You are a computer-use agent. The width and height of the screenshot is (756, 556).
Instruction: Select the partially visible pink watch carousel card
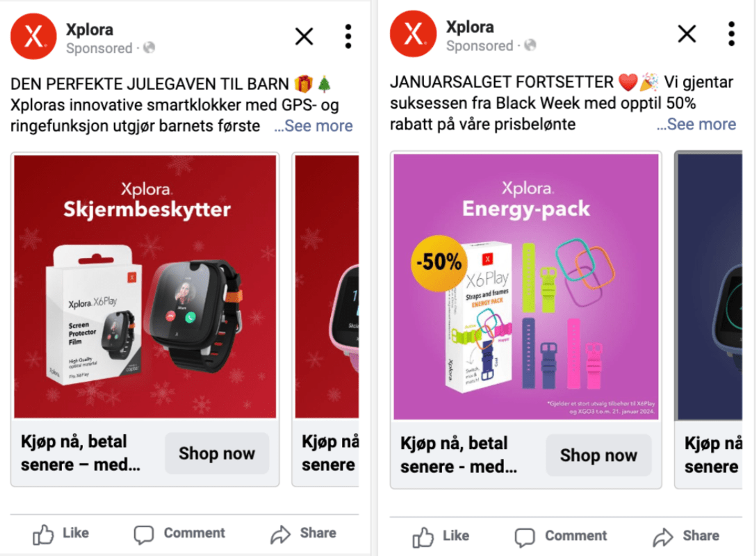(326, 319)
